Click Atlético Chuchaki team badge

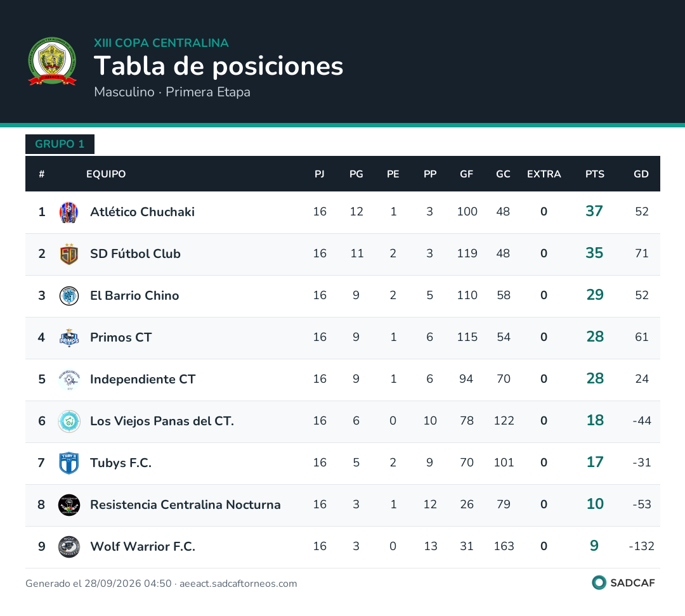(68, 212)
